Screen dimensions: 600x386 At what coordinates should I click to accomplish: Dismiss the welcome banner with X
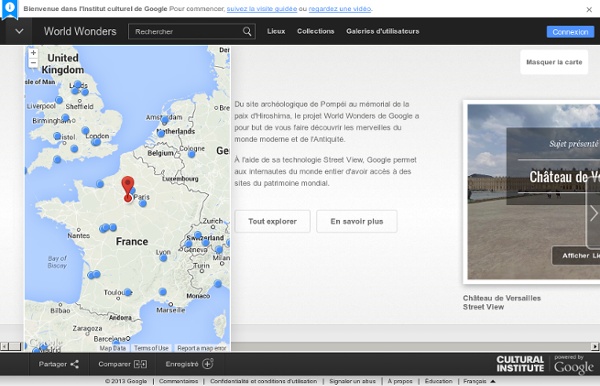[x=589, y=10]
